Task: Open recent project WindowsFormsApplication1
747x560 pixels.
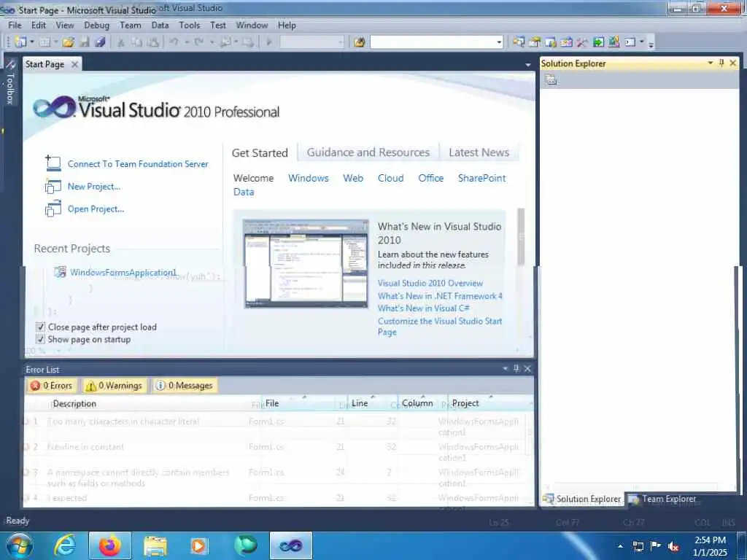Action: pyautogui.click(x=123, y=273)
